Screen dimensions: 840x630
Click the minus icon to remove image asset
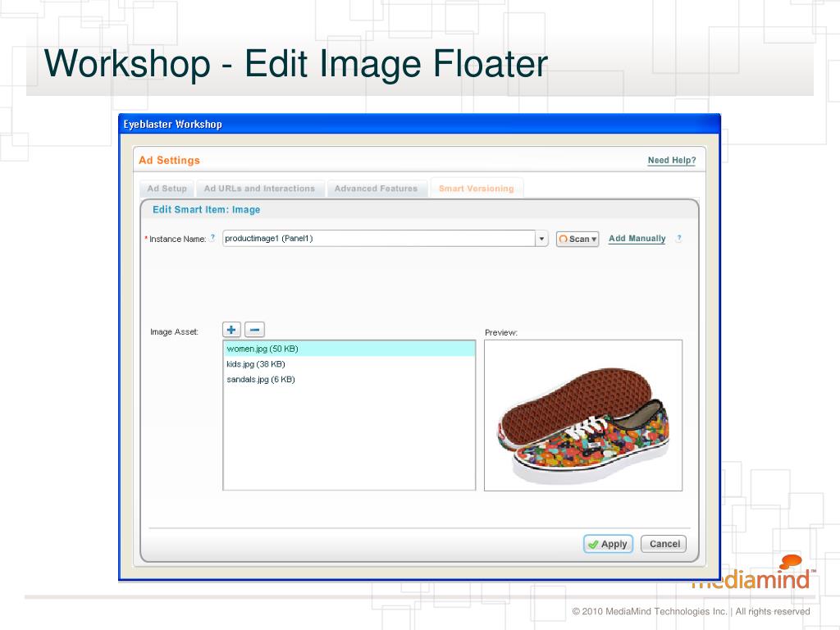pos(254,330)
